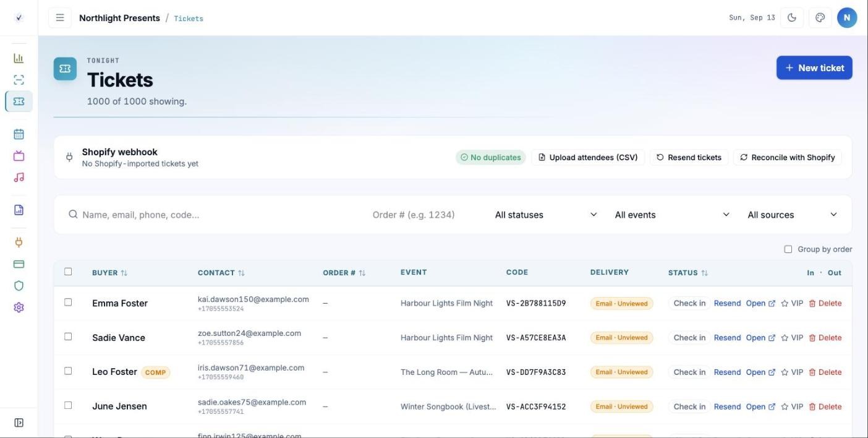Select June Jensen row checkbox
Screen dimensions: 868x438
68,405
